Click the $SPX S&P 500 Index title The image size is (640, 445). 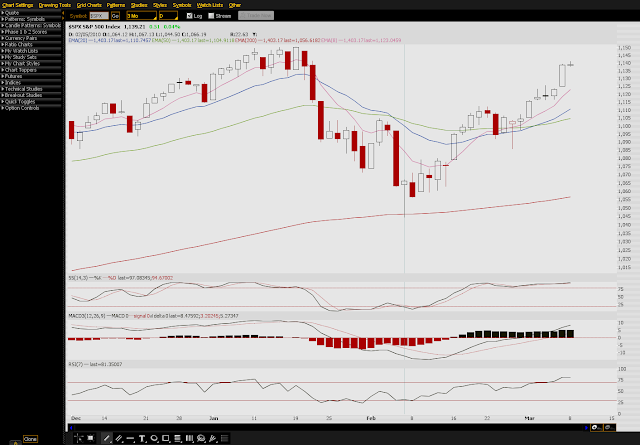pos(94,27)
